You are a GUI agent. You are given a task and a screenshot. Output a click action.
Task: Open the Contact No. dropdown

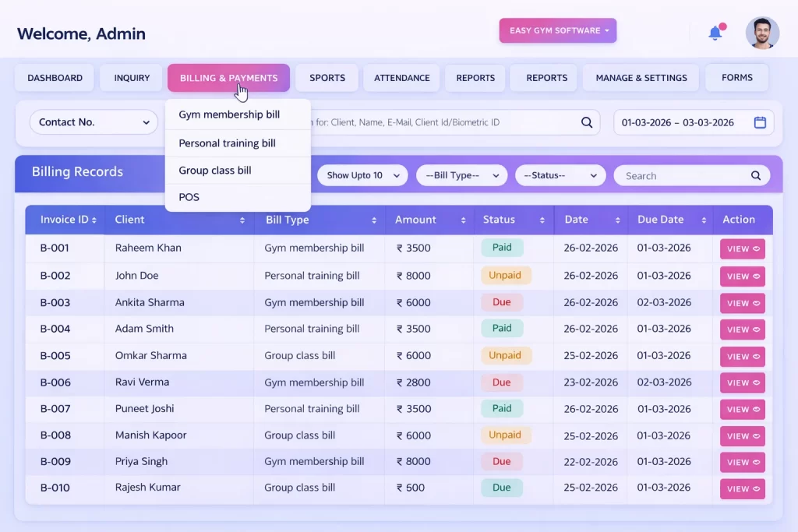(x=93, y=122)
